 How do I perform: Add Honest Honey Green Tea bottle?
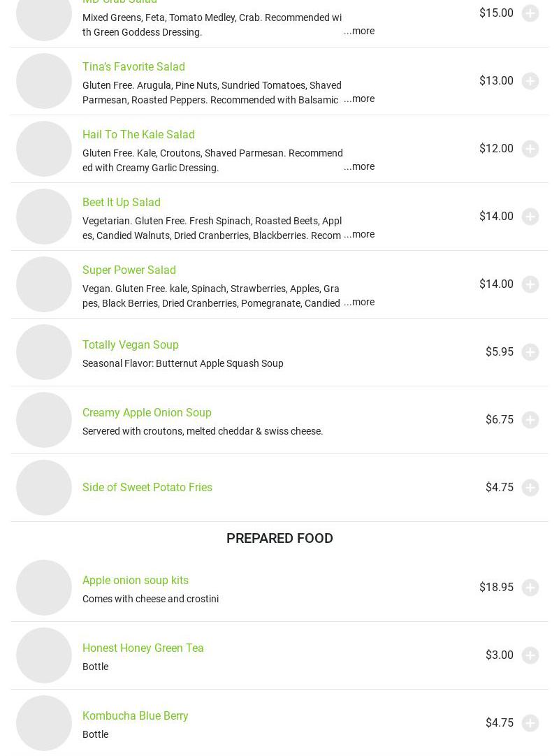(x=530, y=655)
